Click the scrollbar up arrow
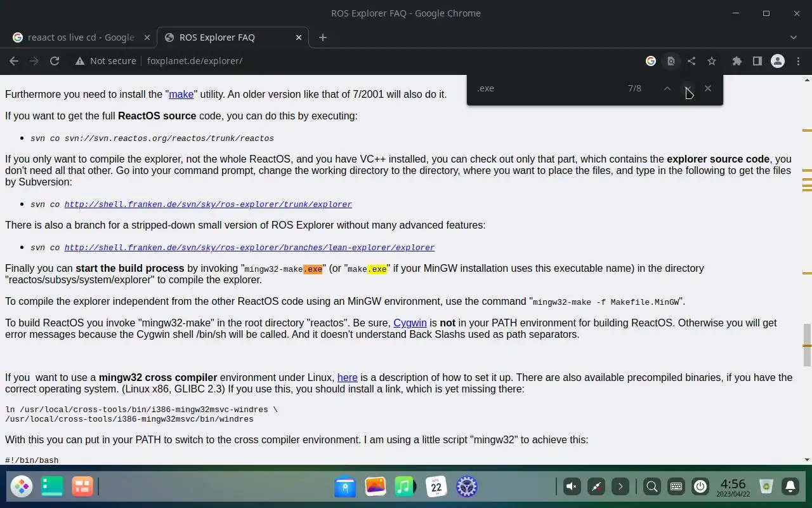This screenshot has width=812, height=508. 807,80
